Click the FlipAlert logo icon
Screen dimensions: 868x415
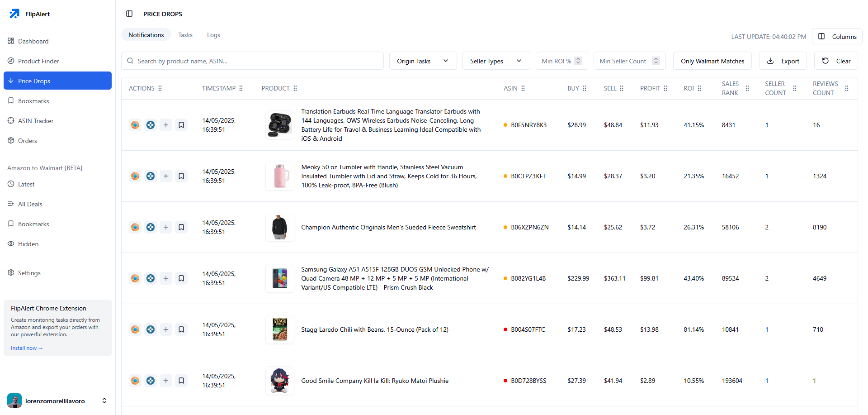point(14,14)
